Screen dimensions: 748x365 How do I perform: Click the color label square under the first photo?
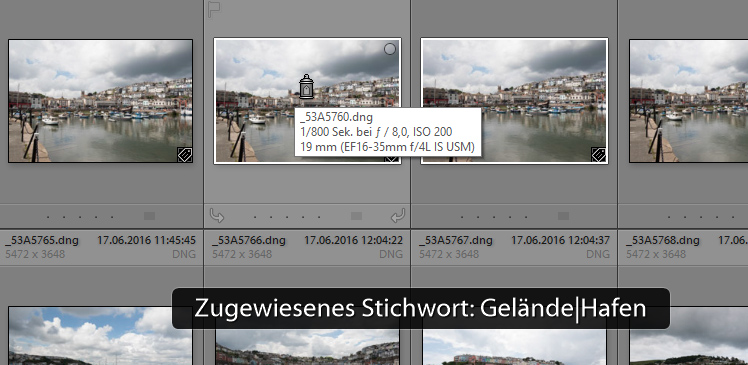tap(149, 216)
